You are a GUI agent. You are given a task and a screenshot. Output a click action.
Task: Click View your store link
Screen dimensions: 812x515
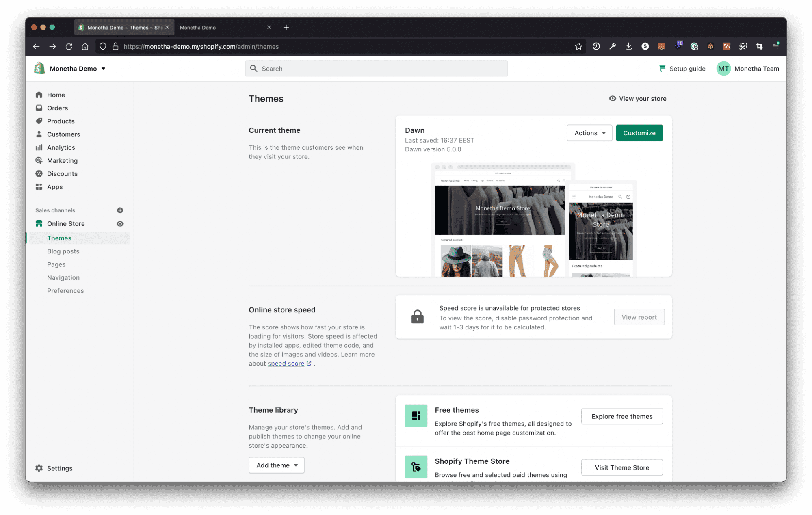637,99
